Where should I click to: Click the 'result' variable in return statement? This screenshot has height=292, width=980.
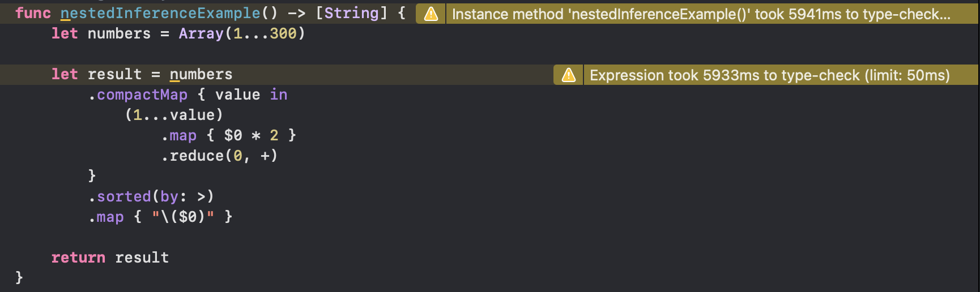142,257
